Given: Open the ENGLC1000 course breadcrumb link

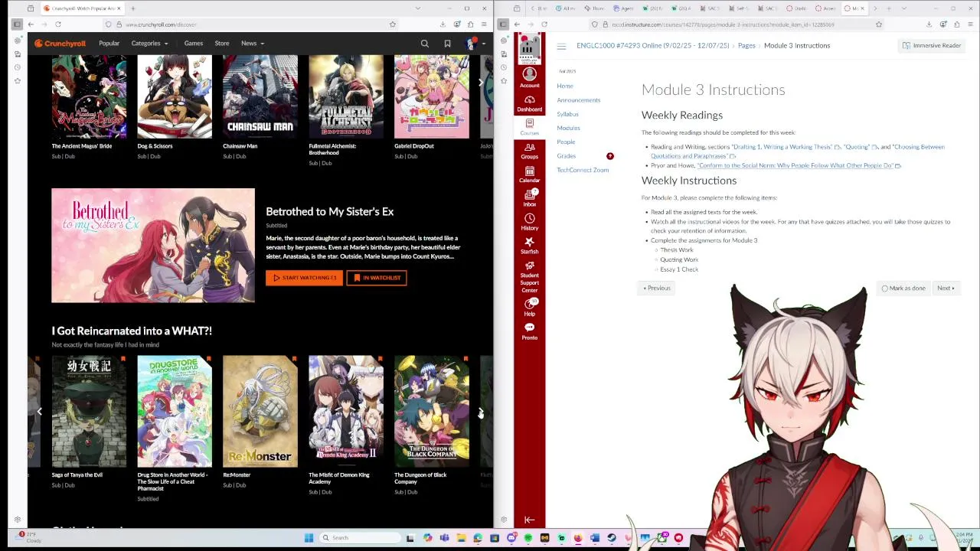Looking at the screenshot, I should [652, 46].
